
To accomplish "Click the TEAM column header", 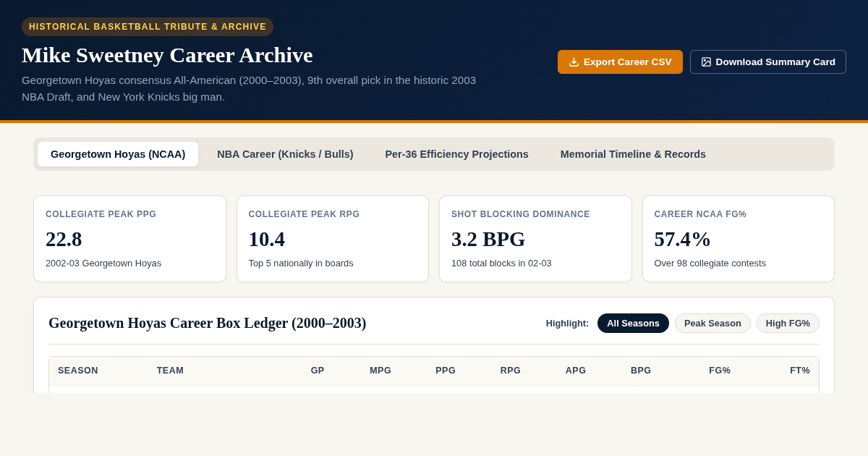I will [x=170, y=371].
